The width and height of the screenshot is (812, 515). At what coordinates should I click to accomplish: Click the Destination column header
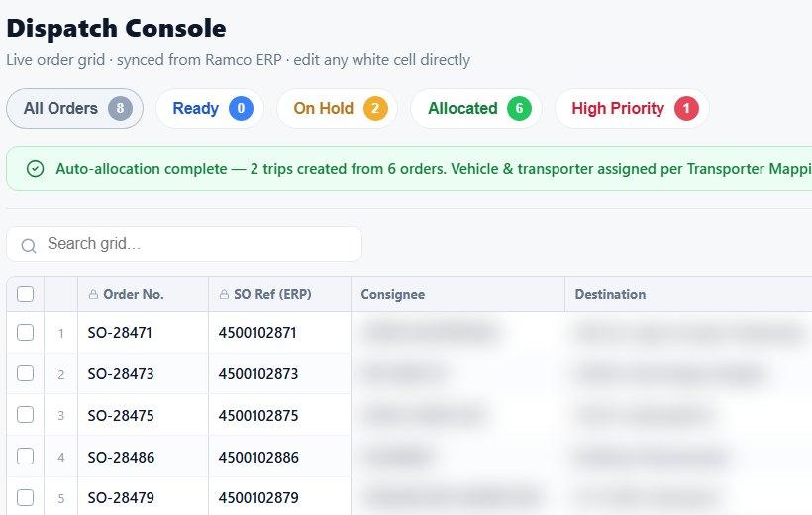[x=688, y=294]
